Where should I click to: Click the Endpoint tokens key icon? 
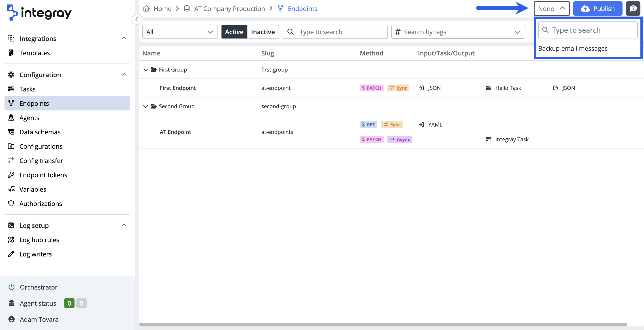[11, 175]
